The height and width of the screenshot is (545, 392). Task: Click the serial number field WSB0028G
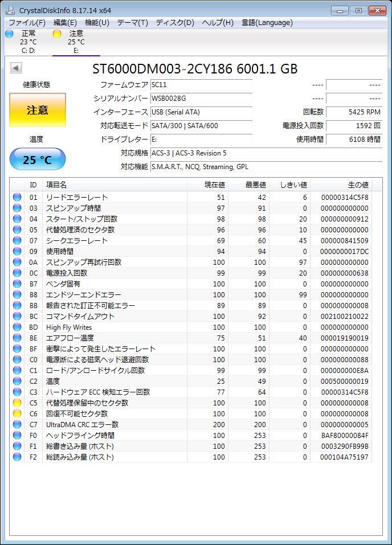(201, 99)
